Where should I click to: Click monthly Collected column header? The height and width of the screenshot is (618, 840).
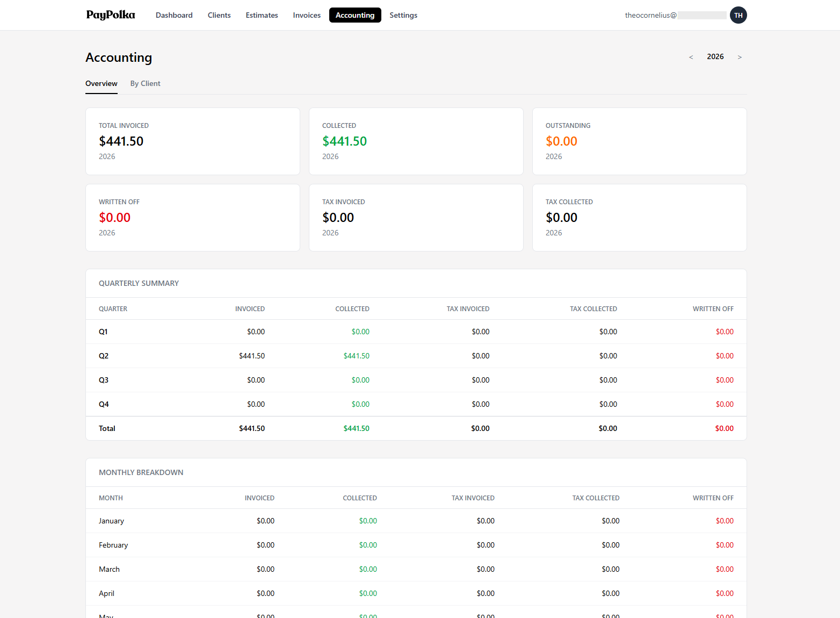360,498
